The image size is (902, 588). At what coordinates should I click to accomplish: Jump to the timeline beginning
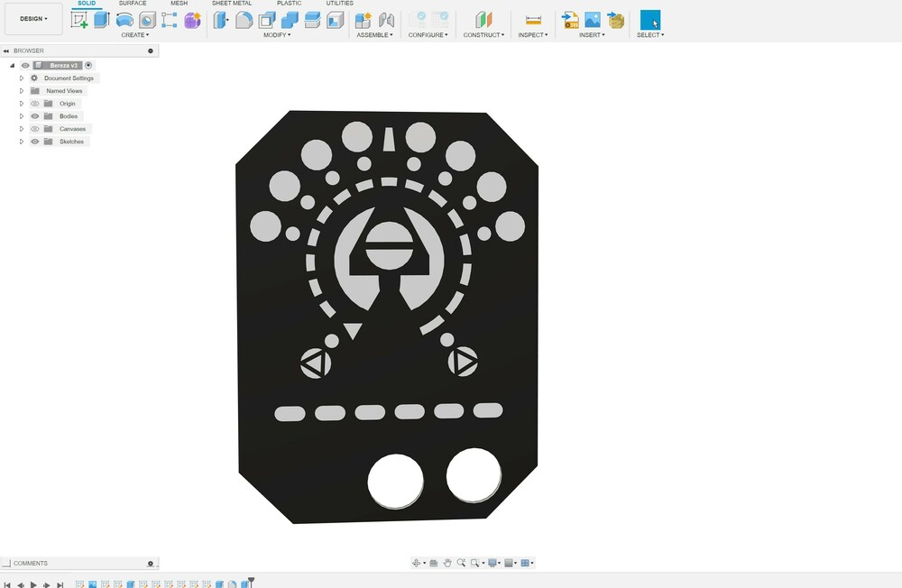(x=7, y=584)
